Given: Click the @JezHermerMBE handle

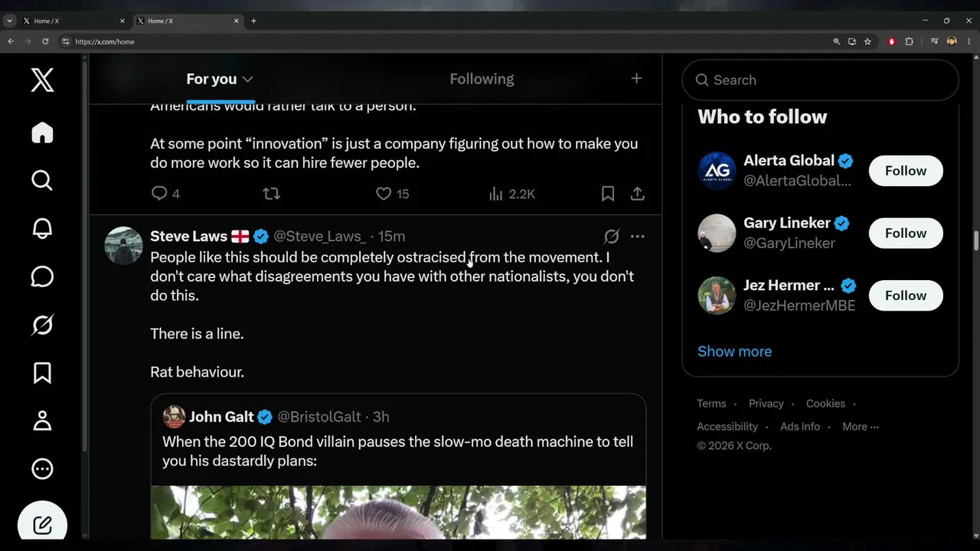Looking at the screenshot, I should pyautogui.click(x=799, y=305).
